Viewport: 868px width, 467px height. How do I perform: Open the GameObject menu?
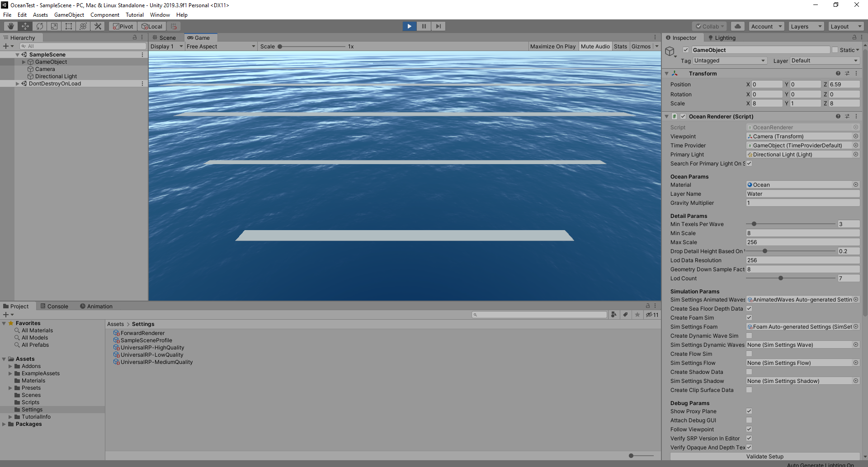point(69,14)
